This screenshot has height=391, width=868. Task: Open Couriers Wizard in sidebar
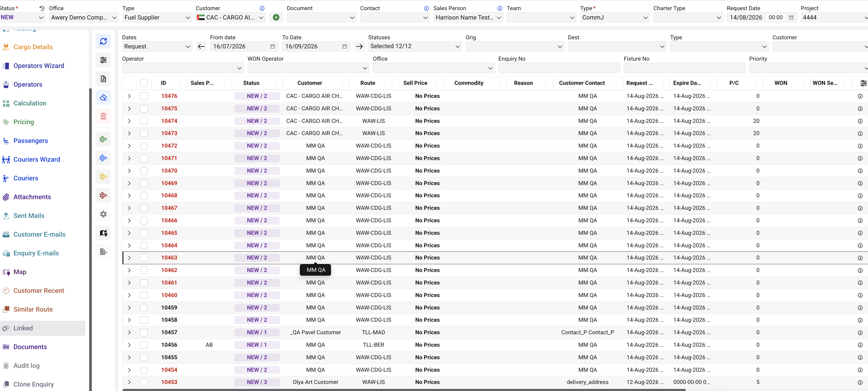[x=37, y=160]
